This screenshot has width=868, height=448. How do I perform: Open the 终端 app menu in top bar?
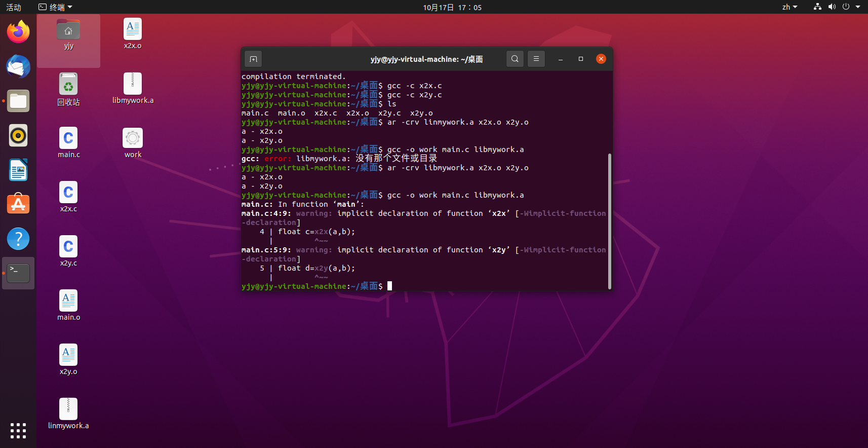(x=56, y=7)
